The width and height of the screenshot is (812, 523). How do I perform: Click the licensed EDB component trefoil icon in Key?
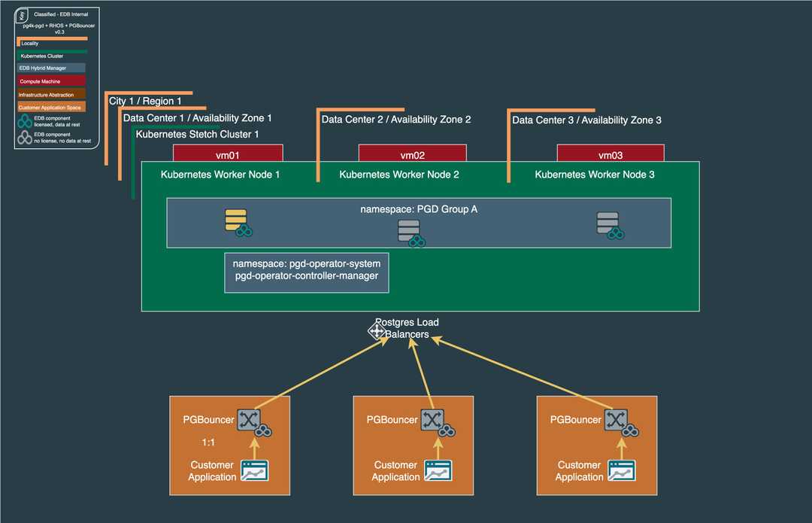point(24,120)
